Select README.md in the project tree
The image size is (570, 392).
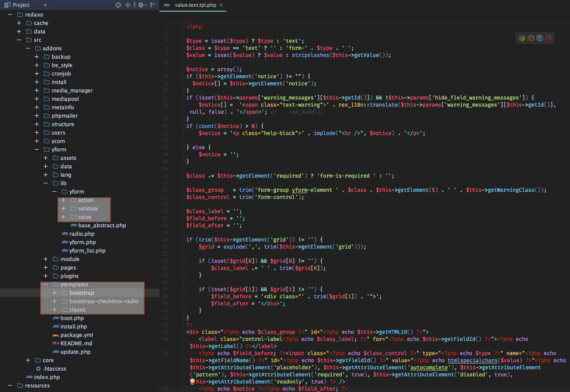click(x=76, y=344)
